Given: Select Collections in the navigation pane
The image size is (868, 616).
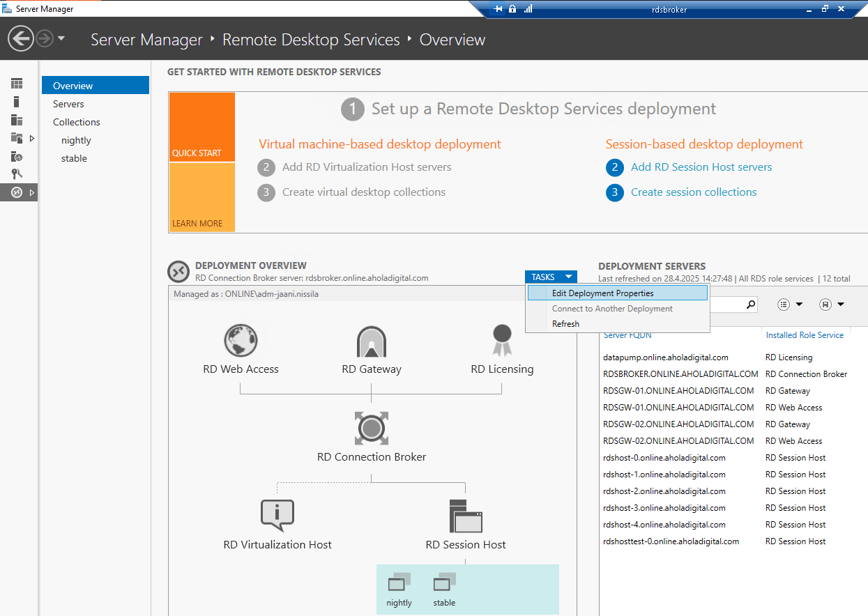Looking at the screenshot, I should [x=96, y=122].
